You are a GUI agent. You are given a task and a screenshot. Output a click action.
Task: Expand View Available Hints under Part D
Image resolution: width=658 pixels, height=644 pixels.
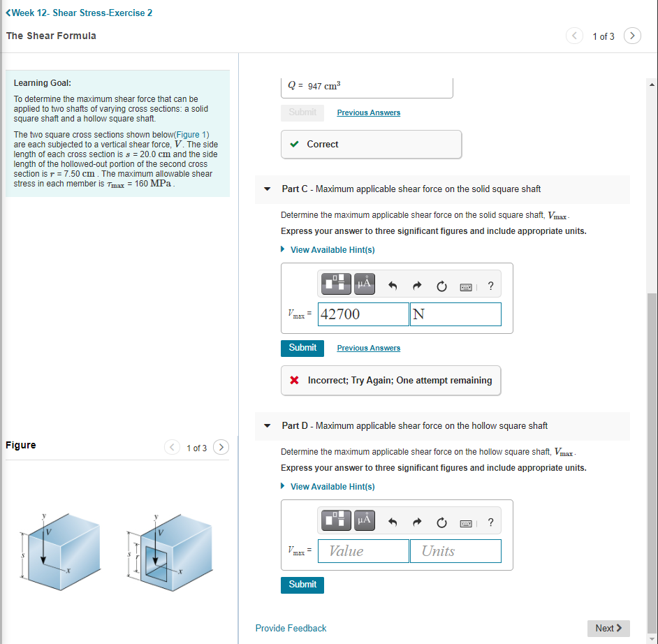tap(332, 486)
